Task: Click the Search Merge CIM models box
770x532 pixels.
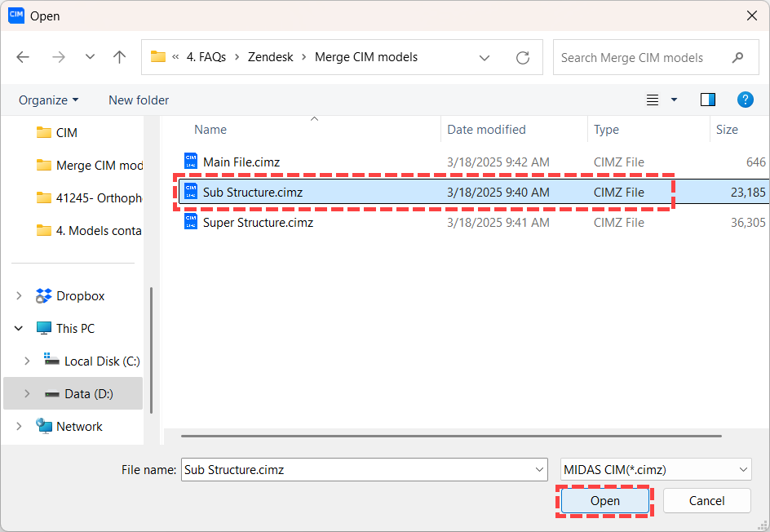Action: click(643, 58)
